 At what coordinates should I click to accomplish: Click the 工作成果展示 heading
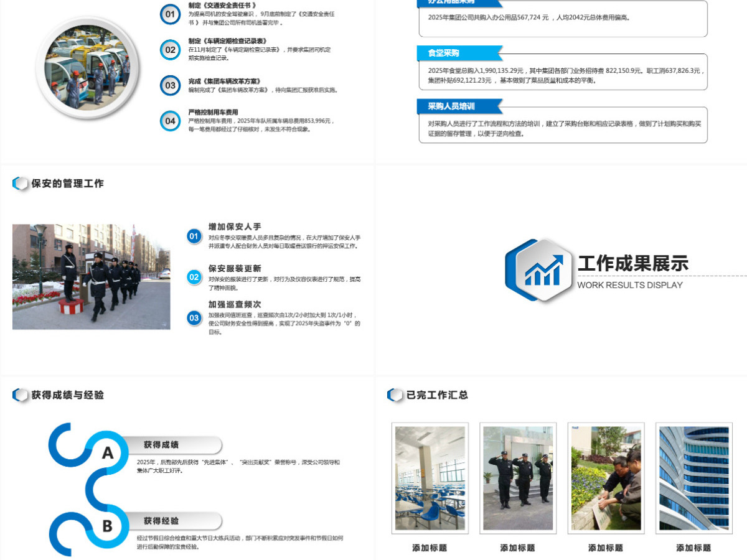pos(633,264)
